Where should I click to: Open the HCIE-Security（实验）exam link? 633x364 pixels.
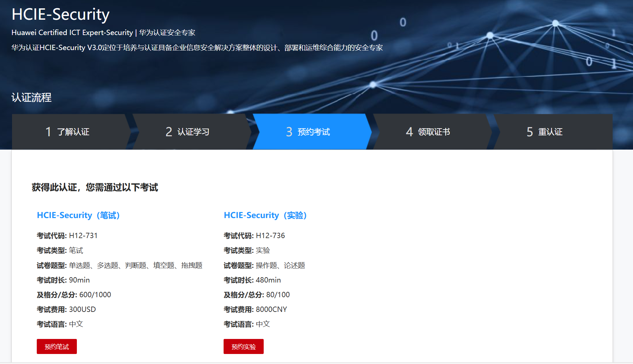pyautogui.click(x=265, y=215)
